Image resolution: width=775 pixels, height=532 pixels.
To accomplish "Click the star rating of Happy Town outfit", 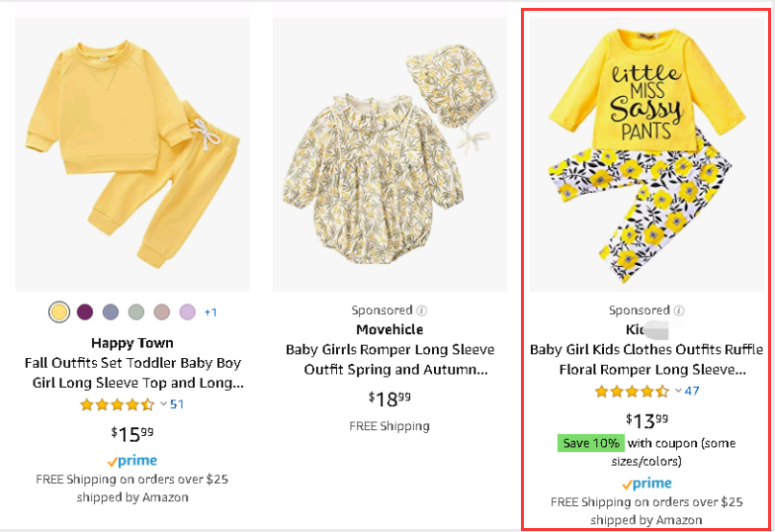I will (x=117, y=404).
